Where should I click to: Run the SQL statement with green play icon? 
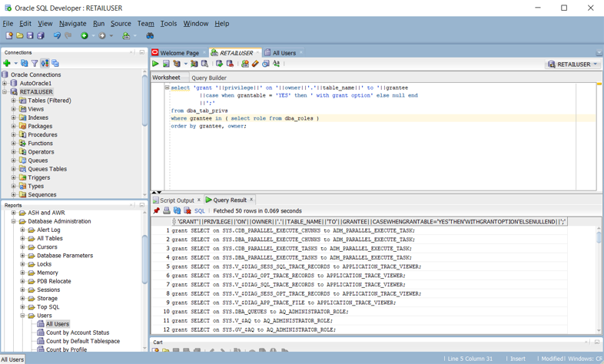tap(155, 65)
